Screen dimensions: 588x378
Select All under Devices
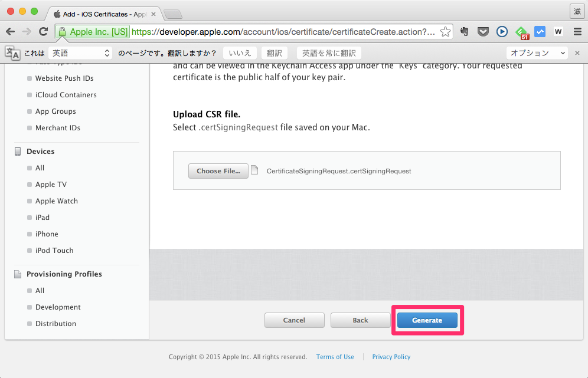[x=40, y=168]
